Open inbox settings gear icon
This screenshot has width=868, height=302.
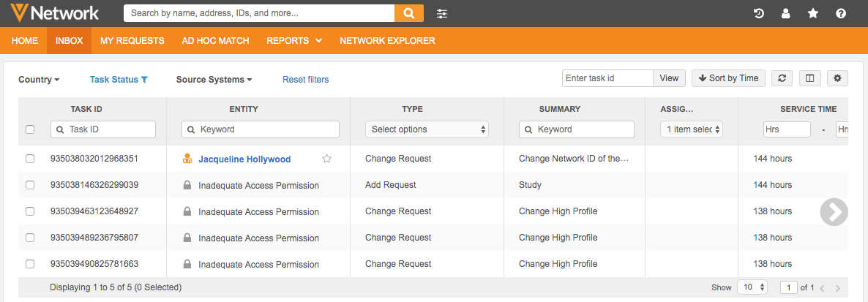click(837, 78)
